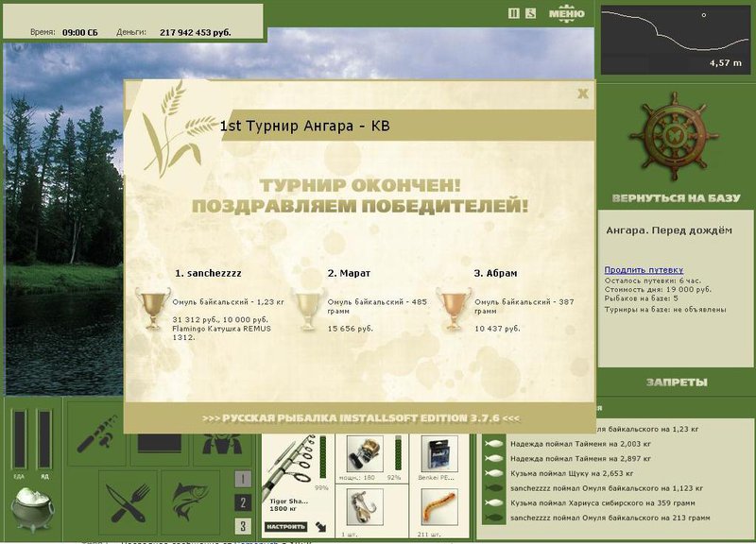The image size is (756, 544).
Task: Select the worm bait thumbnail 211 шт.
Action: tap(439, 507)
